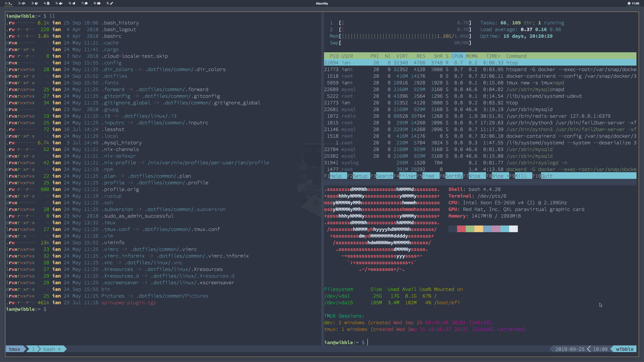This screenshot has height=362, width=644.
Task: Toggle F5 Tree view in htop
Action: 428,176
